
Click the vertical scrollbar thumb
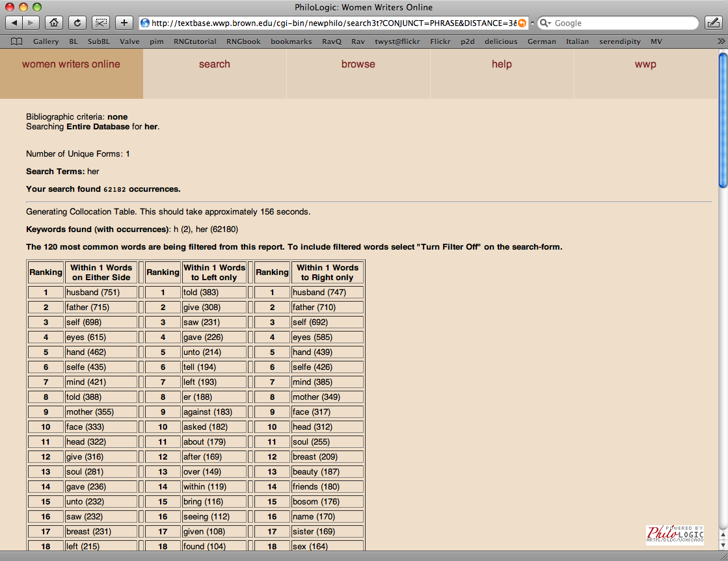723,121
